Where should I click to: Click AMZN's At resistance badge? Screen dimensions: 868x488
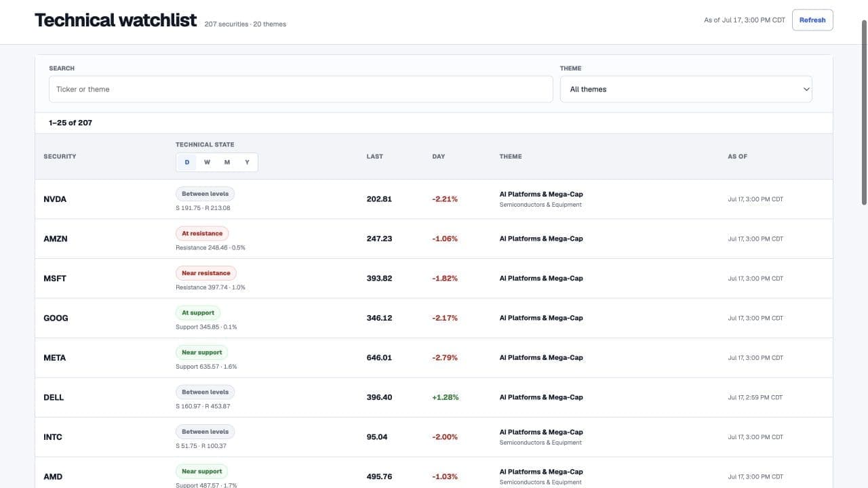tap(202, 233)
